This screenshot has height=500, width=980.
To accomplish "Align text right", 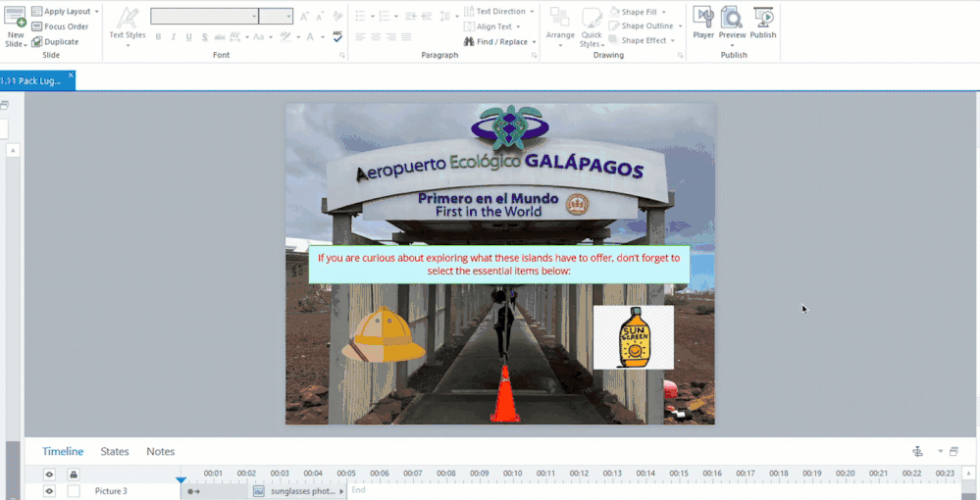I will (391, 37).
